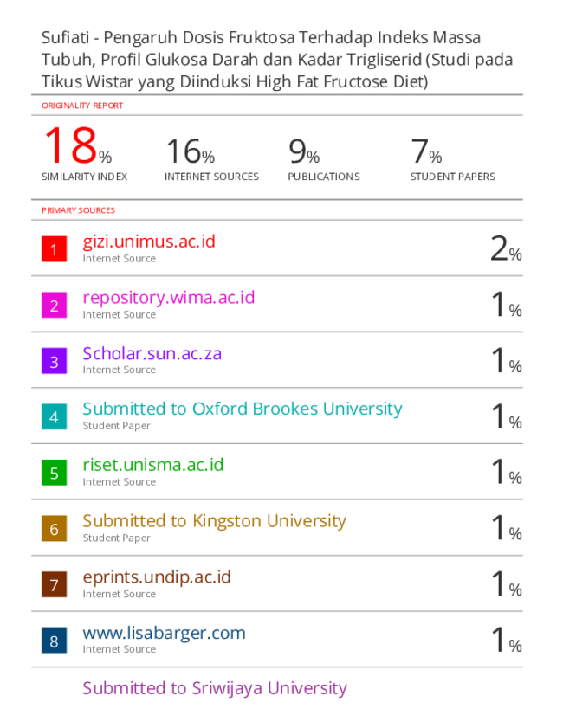Open the gizi.unimus.ac.id source link
The height and width of the screenshot is (728, 563).
pyautogui.click(x=149, y=242)
